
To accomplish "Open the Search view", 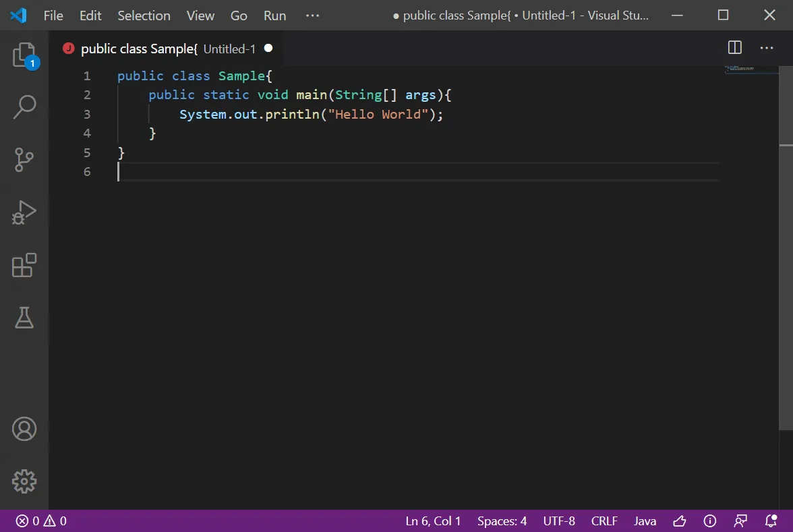I will pyautogui.click(x=24, y=107).
